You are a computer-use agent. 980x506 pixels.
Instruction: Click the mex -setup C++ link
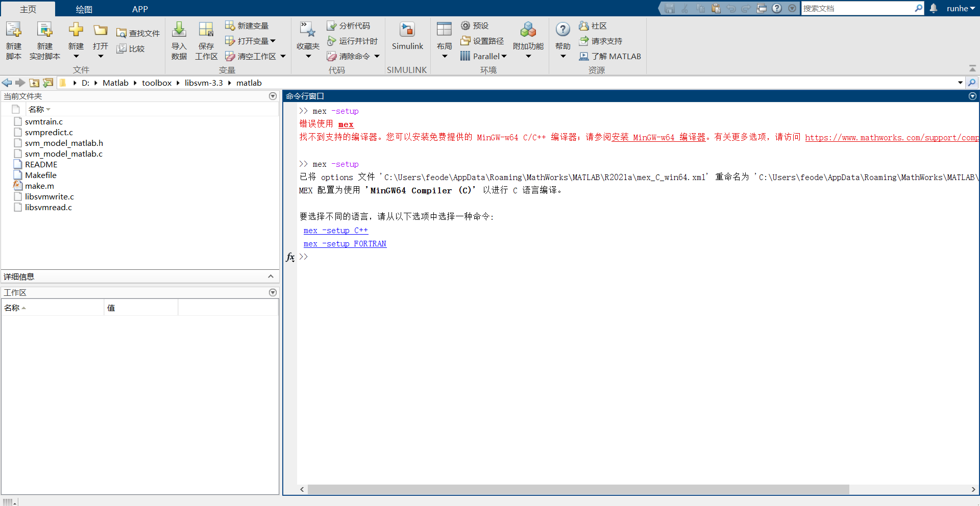click(336, 231)
